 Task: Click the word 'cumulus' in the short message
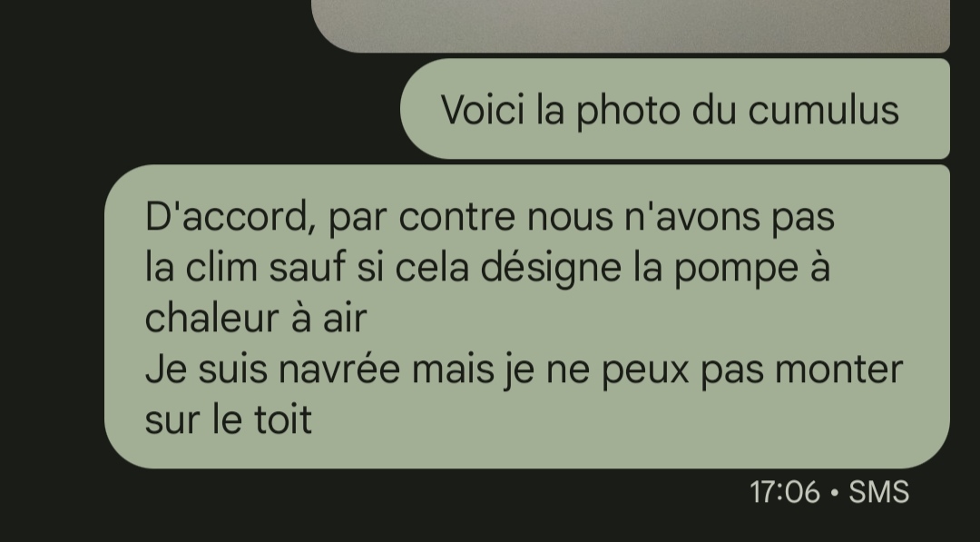(x=823, y=110)
